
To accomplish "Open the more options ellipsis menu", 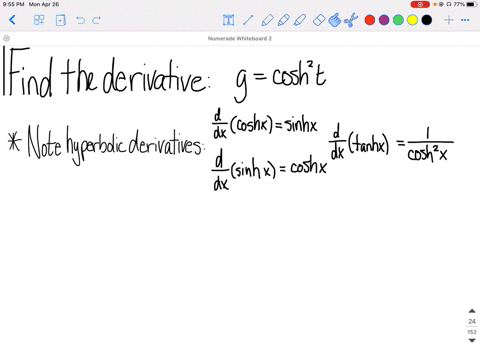I will 465,20.
